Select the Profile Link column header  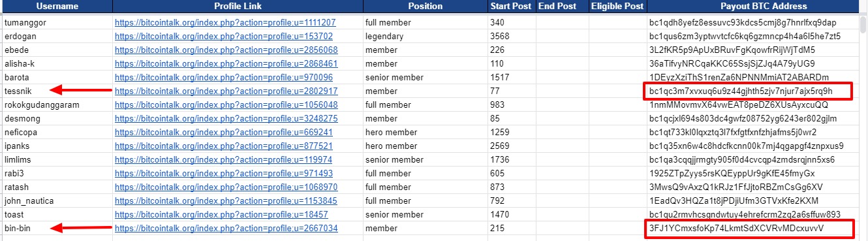238,7
